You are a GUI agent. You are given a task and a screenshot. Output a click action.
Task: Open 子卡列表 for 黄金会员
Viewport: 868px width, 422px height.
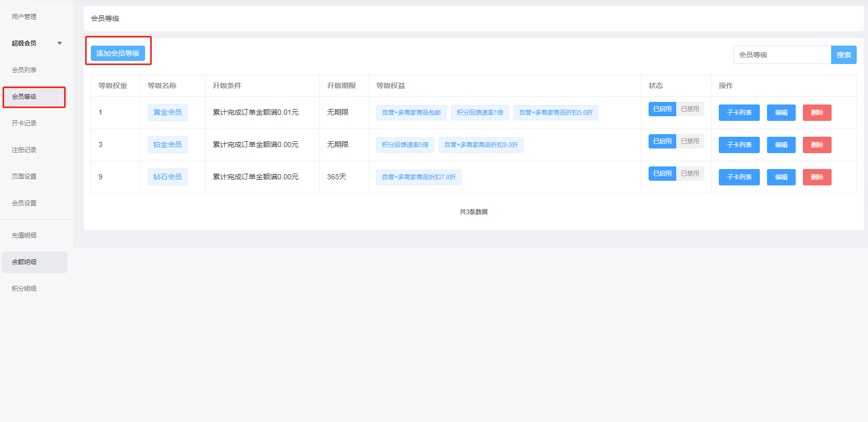[x=739, y=113]
